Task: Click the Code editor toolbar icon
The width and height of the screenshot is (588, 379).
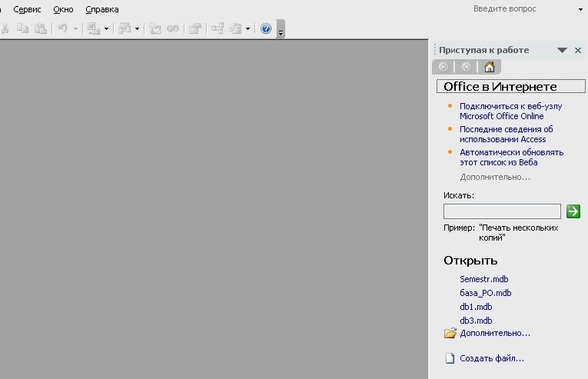Action: click(x=154, y=28)
